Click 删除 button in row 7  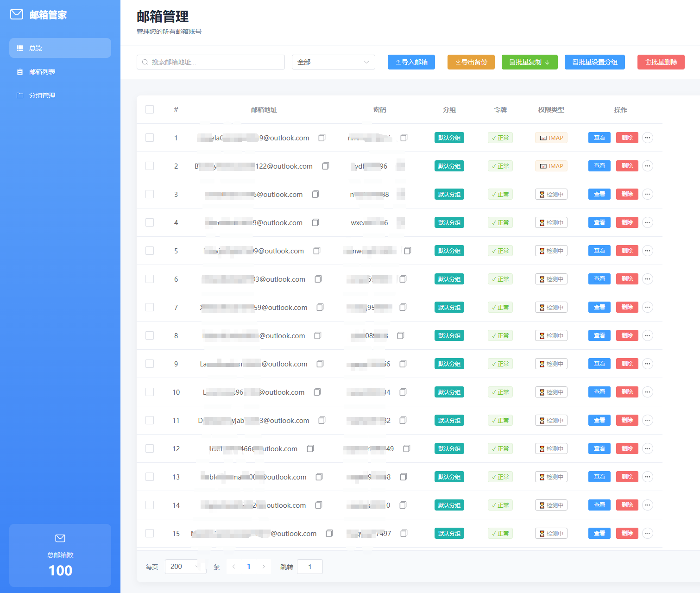coord(627,307)
